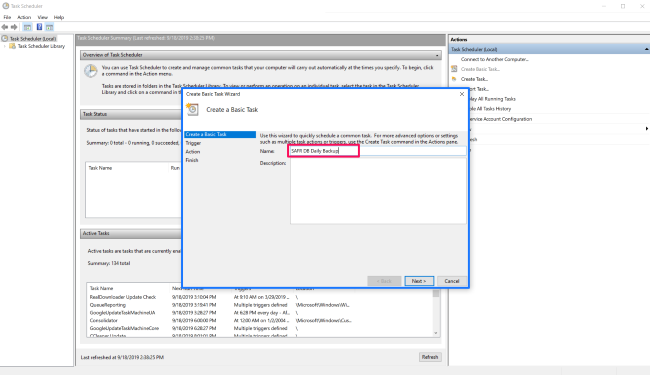Select Task Scheduler (Local) tree node
This screenshot has height=375, width=650.
point(33,39)
